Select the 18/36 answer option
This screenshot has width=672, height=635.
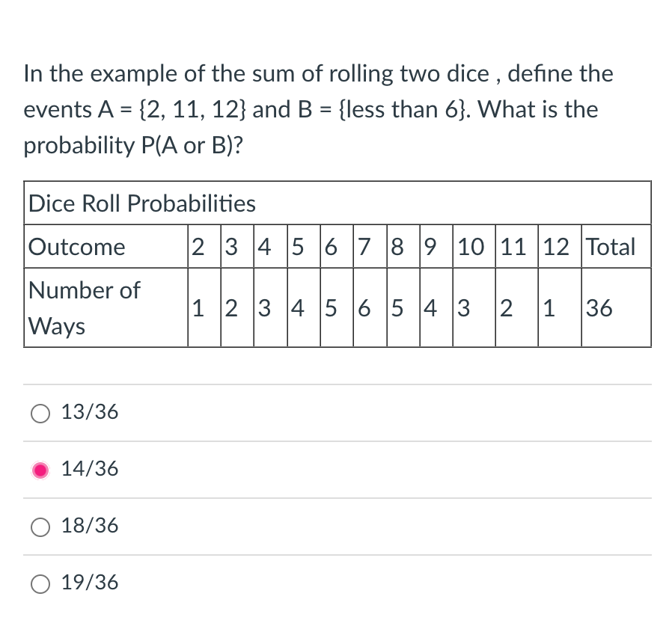40,527
